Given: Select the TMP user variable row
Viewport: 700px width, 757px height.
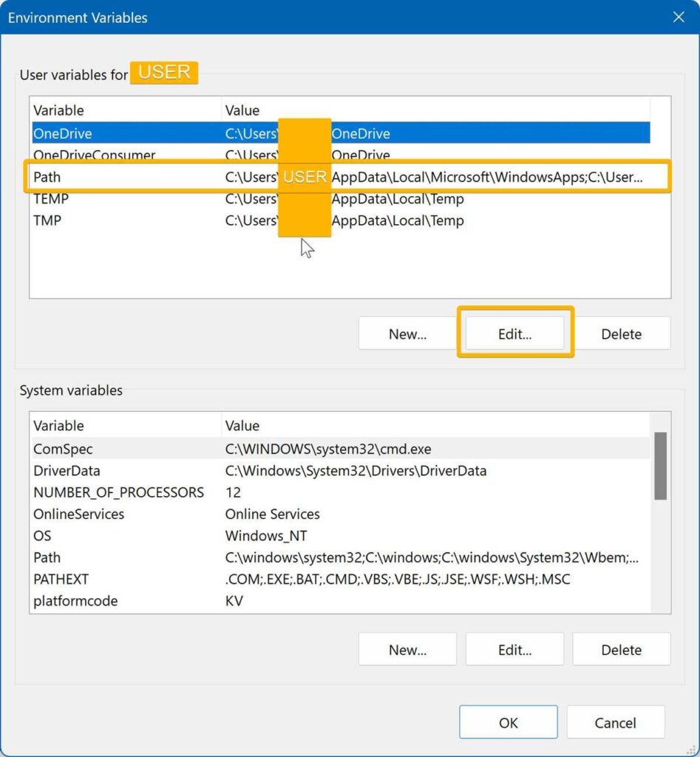Looking at the screenshot, I should point(341,220).
